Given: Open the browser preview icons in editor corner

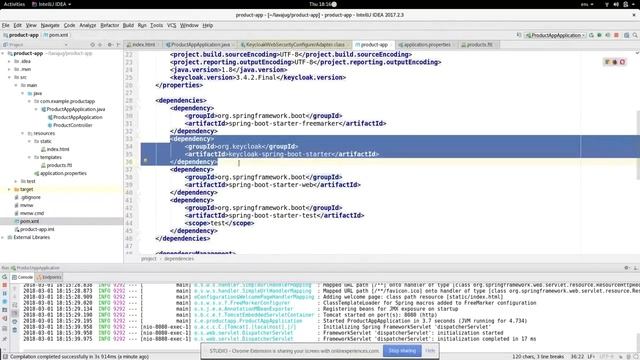Looking at the screenshot, I should coord(615,62).
